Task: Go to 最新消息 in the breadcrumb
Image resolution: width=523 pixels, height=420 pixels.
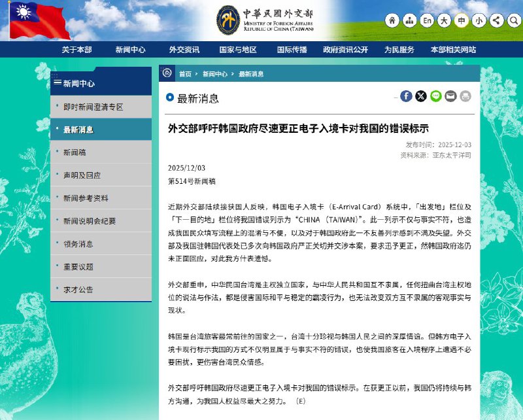Action: 251,74
